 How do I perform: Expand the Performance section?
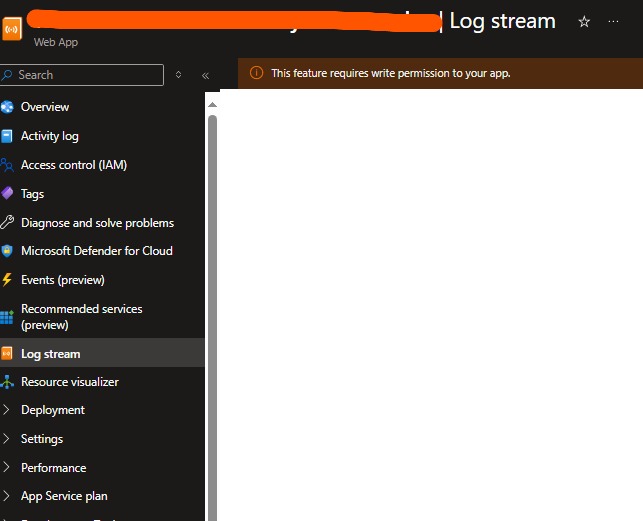(x=6, y=467)
